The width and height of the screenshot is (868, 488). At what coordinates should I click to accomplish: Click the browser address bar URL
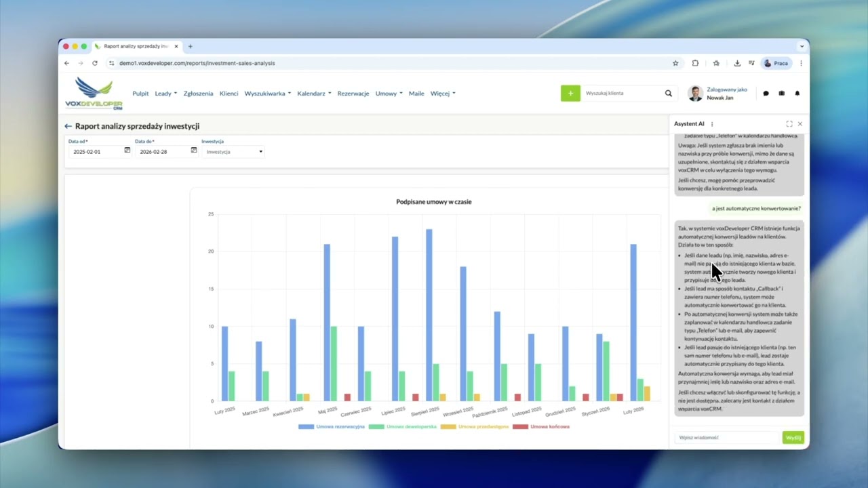click(197, 63)
